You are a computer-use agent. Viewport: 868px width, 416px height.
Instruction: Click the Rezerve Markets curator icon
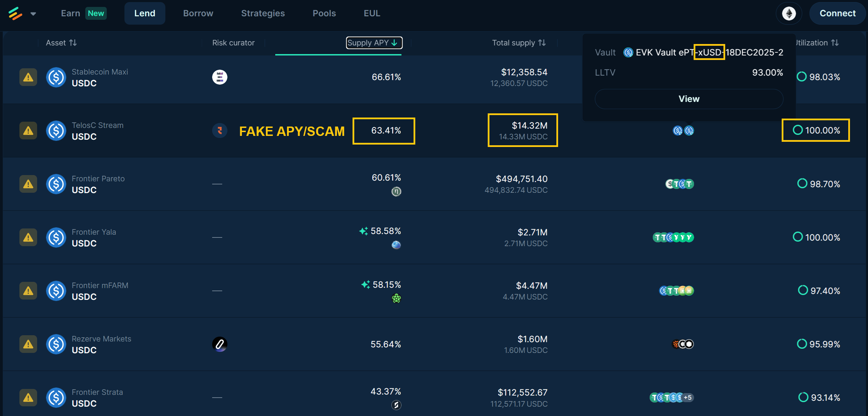219,344
